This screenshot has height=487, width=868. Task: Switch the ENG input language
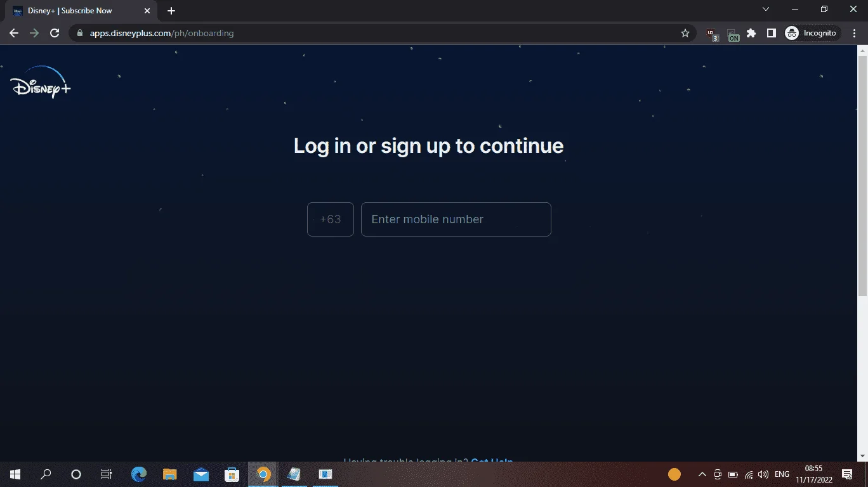click(782, 474)
